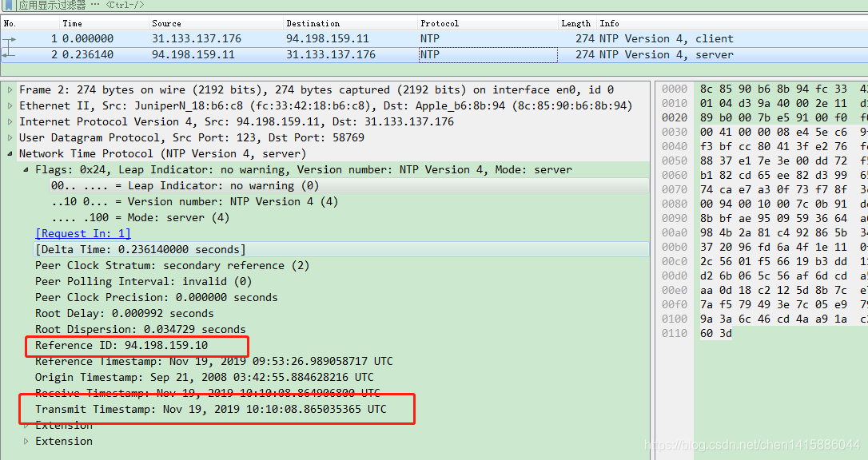Select the Origin Timestamp field
The width and height of the screenshot is (868, 460).
205,378
